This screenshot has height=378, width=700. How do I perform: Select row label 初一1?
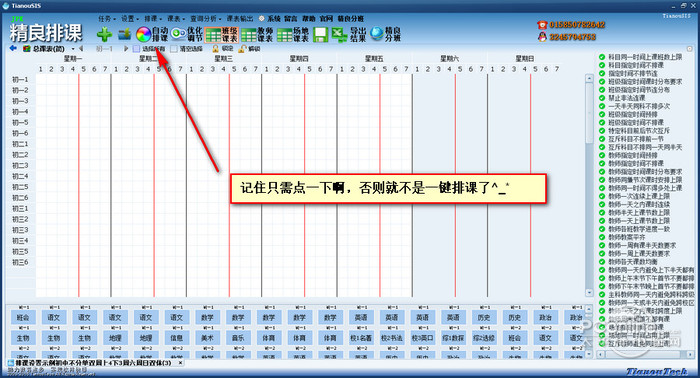tap(20, 79)
